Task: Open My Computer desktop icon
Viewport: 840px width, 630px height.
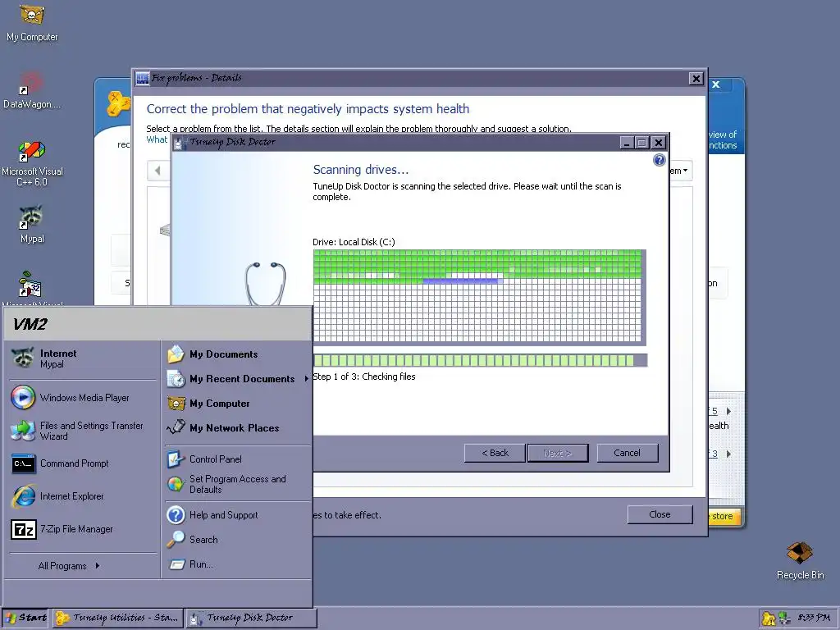Action: coord(32,22)
